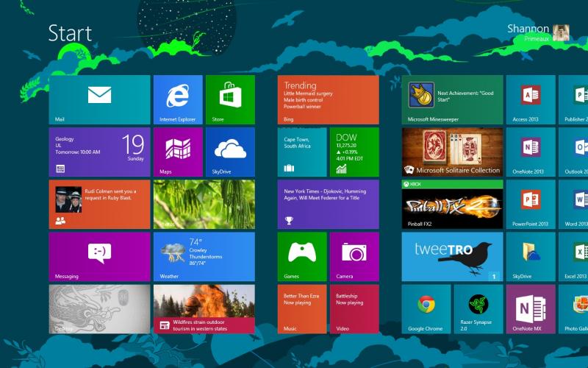The height and width of the screenshot is (368, 588).
Task: Click the user profile picture
Action: [x=561, y=32]
